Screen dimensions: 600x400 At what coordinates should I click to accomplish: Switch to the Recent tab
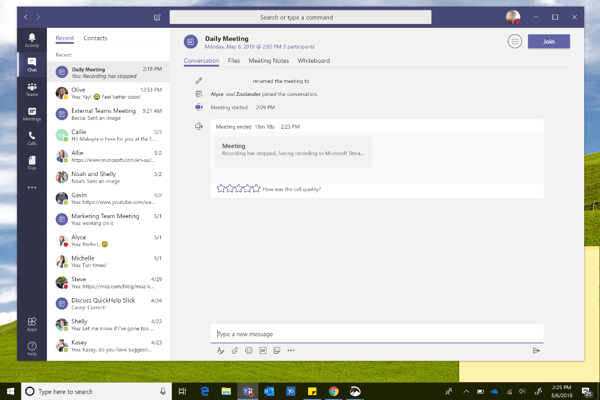(65, 38)
